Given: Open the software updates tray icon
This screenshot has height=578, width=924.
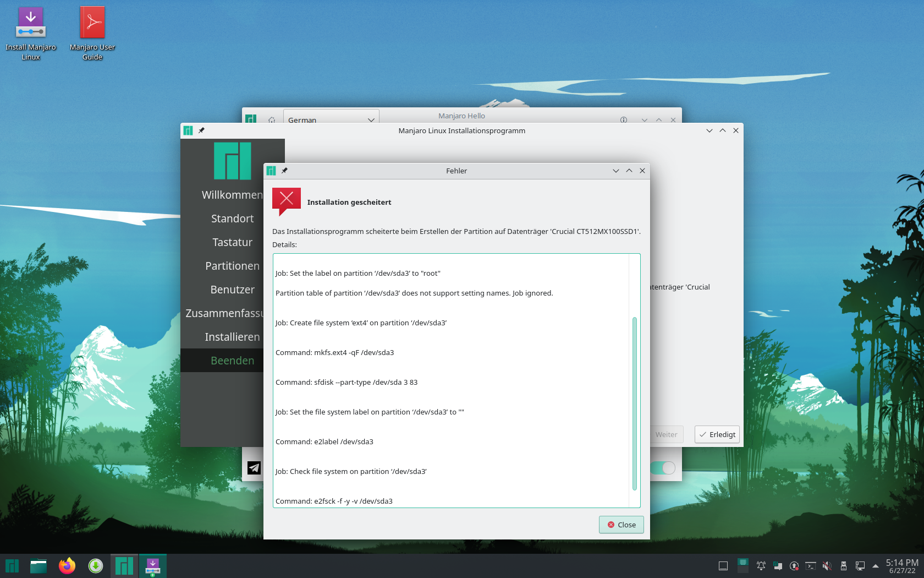Looking at the screenshot, I should click(x=794, y=566).
